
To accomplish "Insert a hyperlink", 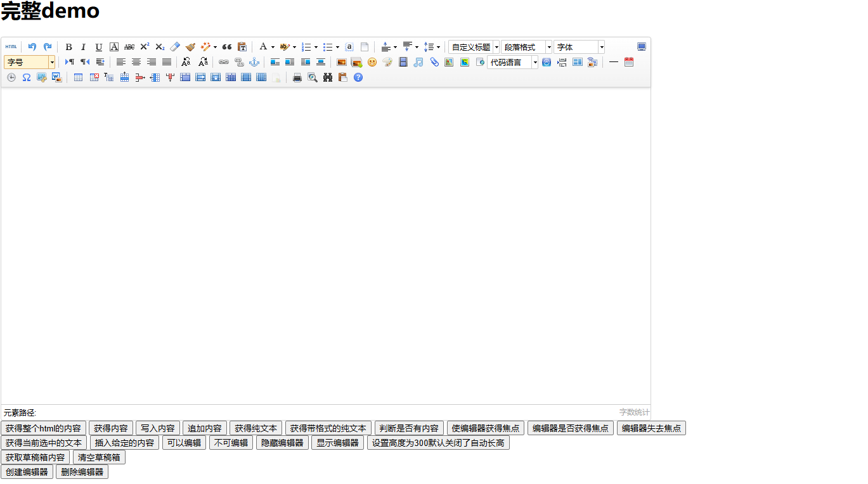I will 224,62.
